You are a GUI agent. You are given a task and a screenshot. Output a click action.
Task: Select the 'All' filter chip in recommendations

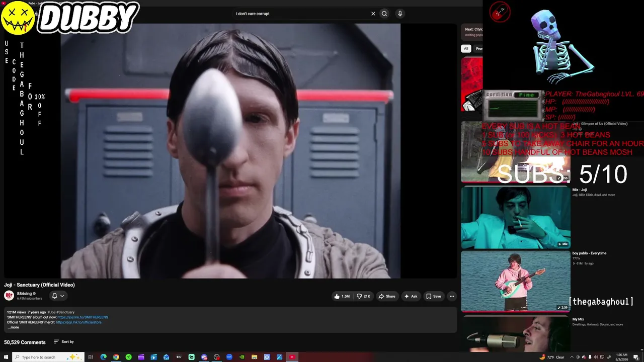point(466,49)
